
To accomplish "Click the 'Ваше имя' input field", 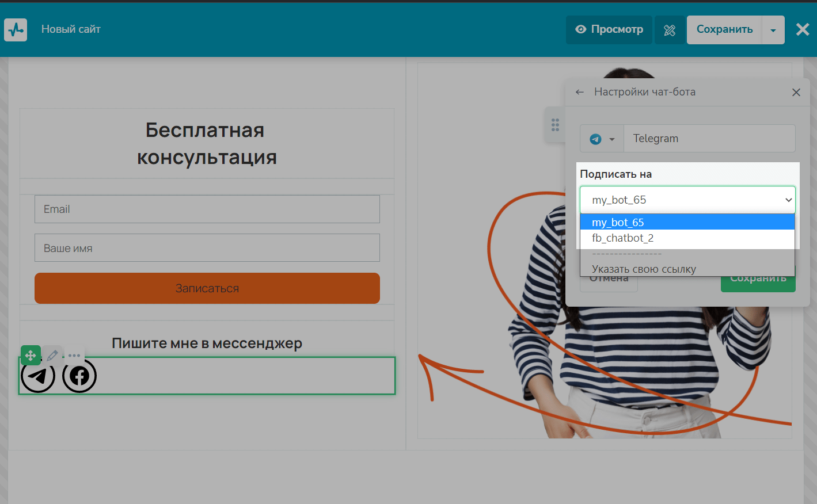I will (x=207, y=248).
